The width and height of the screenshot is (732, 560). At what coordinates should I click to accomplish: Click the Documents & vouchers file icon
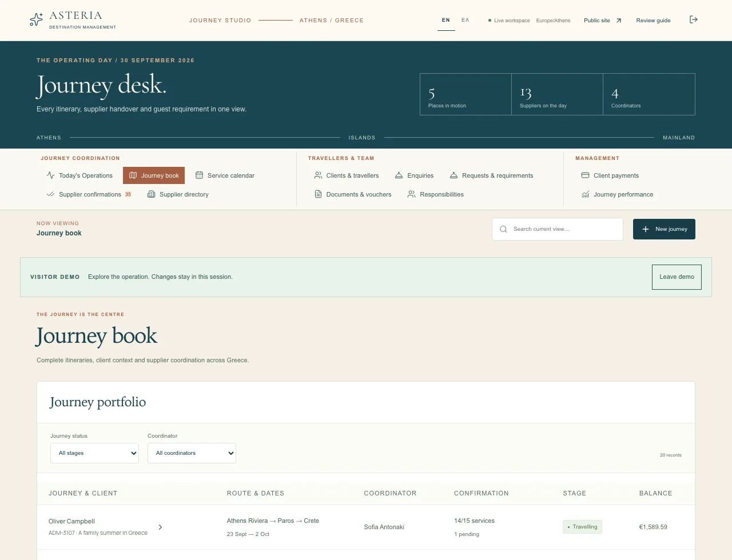[x=319, y=194]
